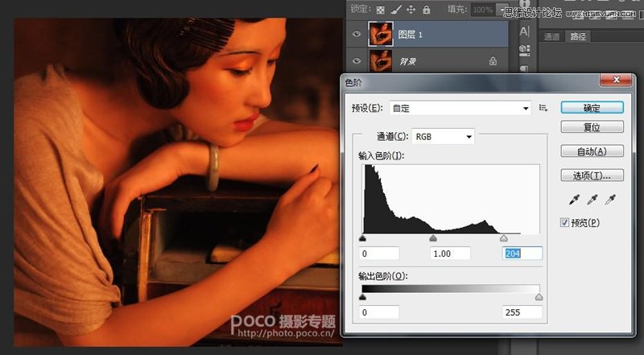Screen dimensions: 644x355
Task: Switch to the 路径 tab
Action: pyautogui.click(x=578, y=36)
